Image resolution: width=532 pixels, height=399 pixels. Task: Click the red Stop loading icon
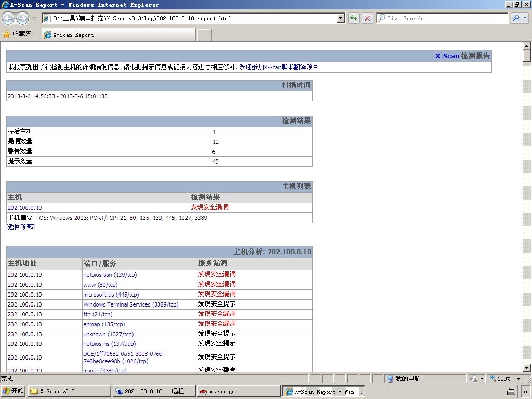coord(367,18)
